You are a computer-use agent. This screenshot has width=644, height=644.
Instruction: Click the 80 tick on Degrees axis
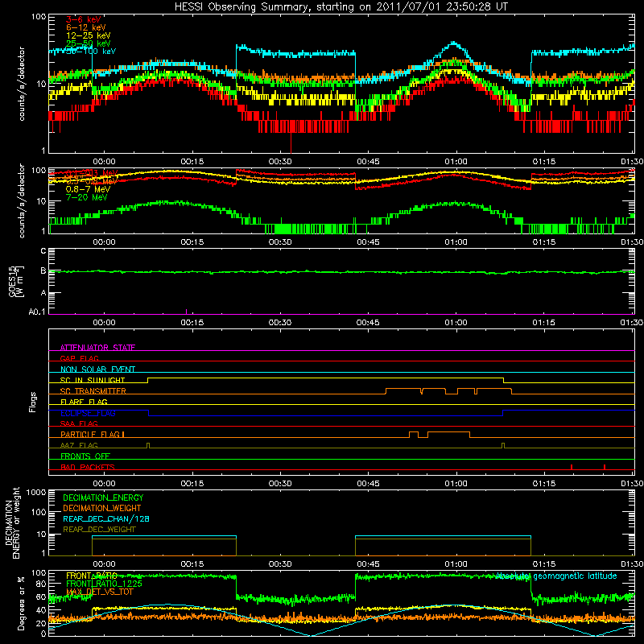tap(41, 584)
